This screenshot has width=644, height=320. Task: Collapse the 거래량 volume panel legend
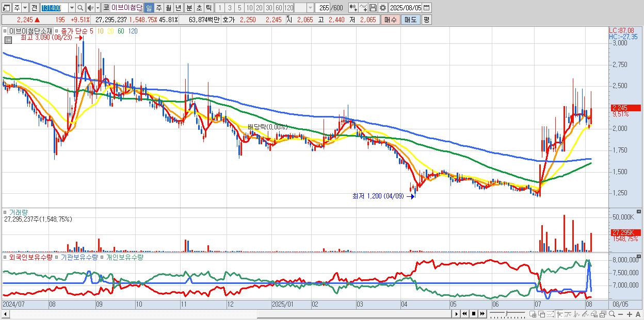tap(6, 212)
